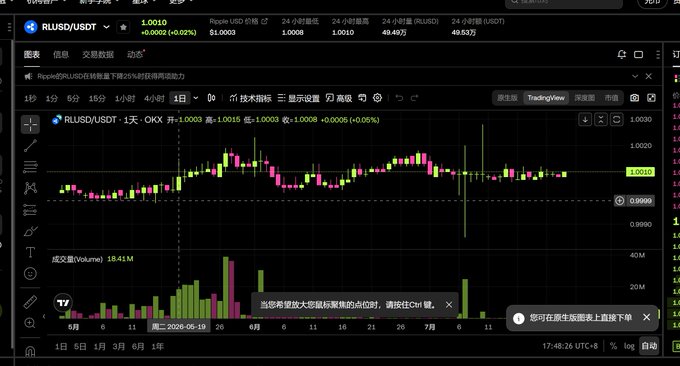Select the text annotation tool
Viewport: 680px width, 366px height.
coord(30,252)
